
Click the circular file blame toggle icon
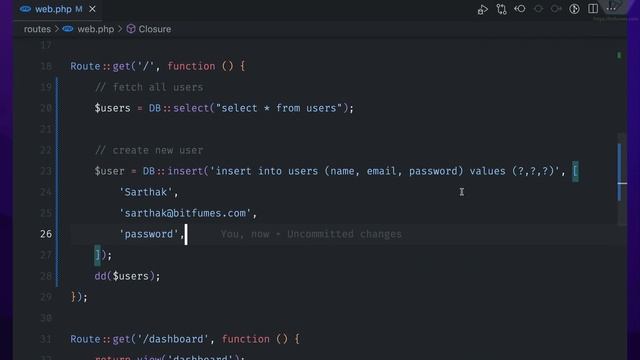[574, 9]
